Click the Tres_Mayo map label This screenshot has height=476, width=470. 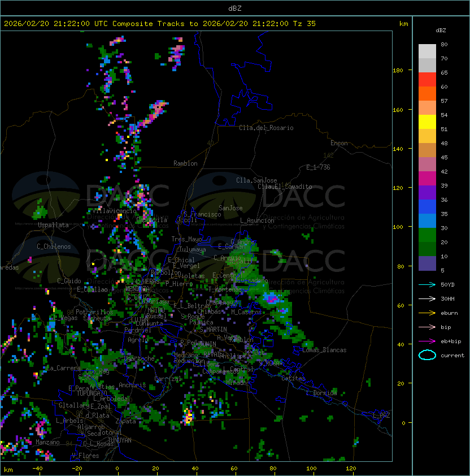pyautogui.click(x=186, y=239)
